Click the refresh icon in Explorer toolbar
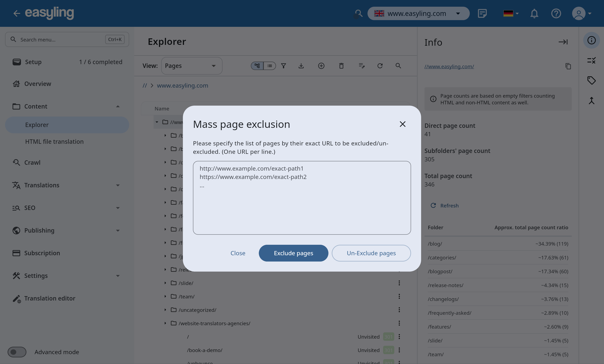 [380, 66]
